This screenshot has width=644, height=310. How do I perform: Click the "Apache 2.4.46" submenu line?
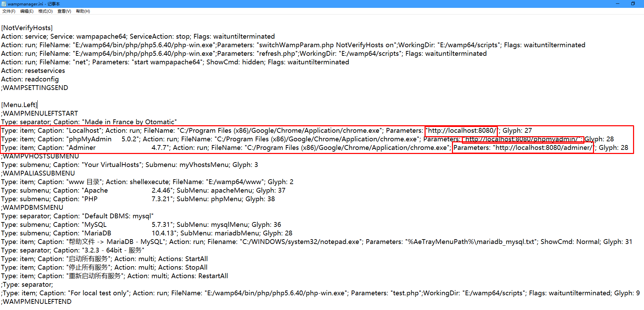(143, 191)
